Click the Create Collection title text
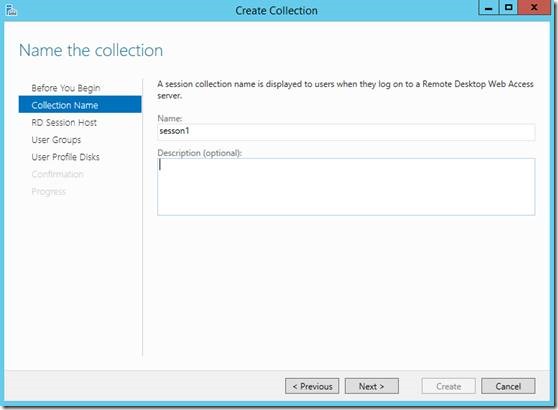This screenshot has height=410, width=558. (x=277, y=11)
